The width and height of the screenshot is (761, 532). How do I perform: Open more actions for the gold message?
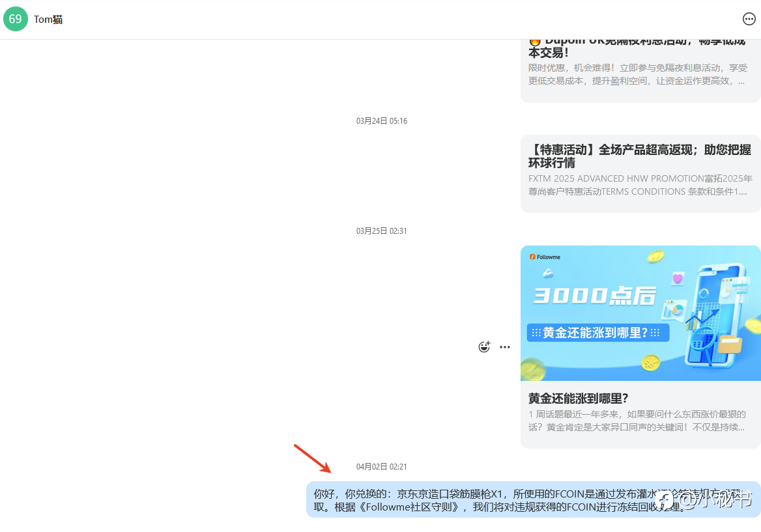tap(505, 347)
